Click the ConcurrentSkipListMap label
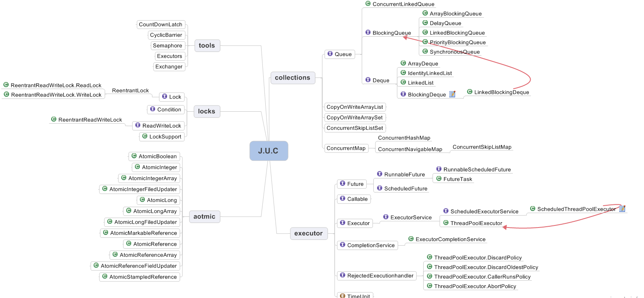644x298 pixels. 482,147
